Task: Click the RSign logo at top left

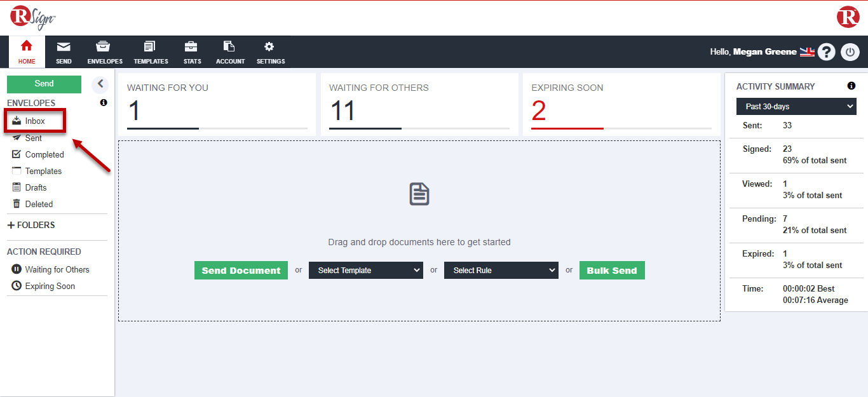Action: 33,17
